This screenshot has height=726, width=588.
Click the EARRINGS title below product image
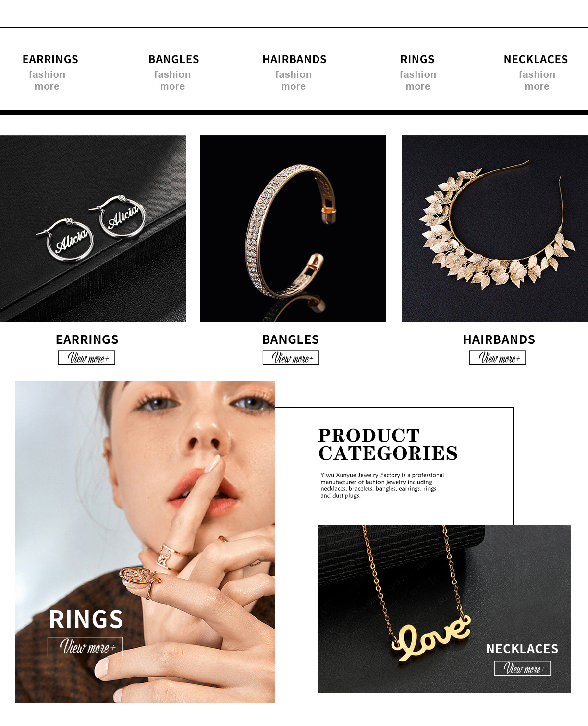point(87,339)
